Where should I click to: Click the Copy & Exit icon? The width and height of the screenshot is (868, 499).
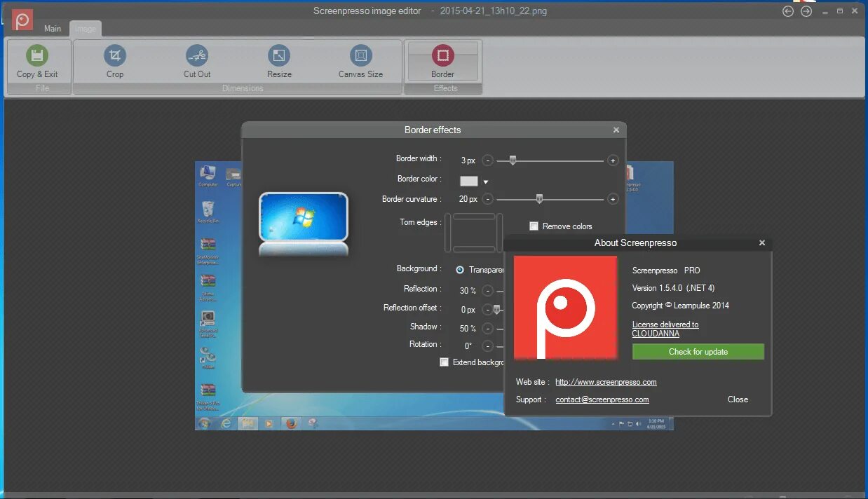(37, 55)
